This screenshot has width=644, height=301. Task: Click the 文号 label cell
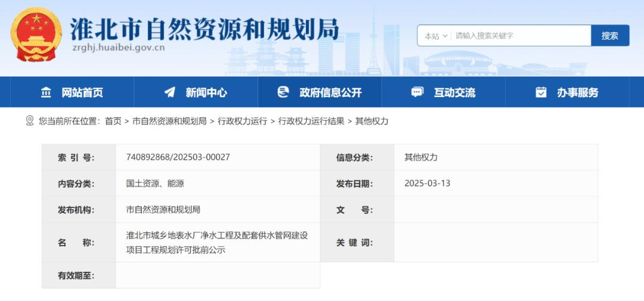click(x=357, y=210)
